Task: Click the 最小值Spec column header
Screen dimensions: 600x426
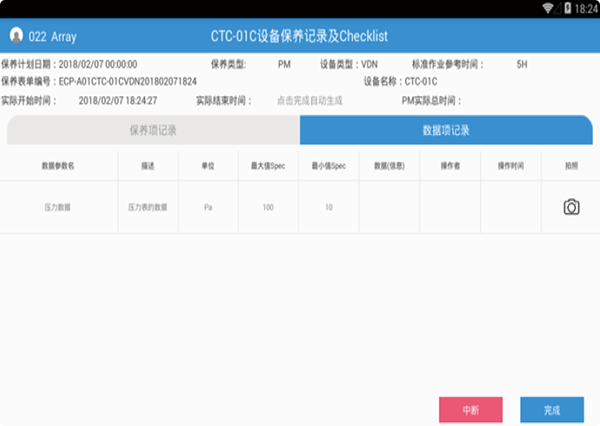Action: [328, 165]
